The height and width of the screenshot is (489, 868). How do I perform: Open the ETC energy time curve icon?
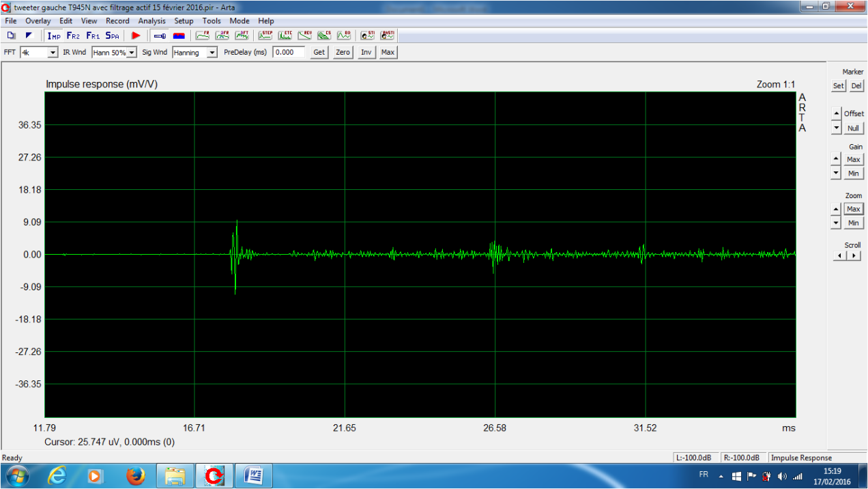pyautogui.click(x=285, y=36)
